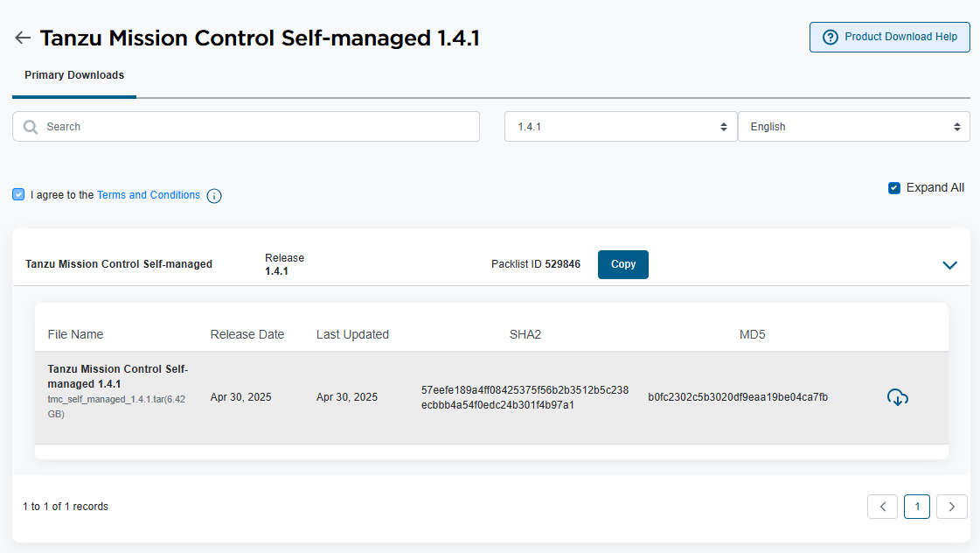Screen dimensions: 980x553
Task: Click Apr 30, 2025 in Last Updated column
Action: click(x=347, y=397)
